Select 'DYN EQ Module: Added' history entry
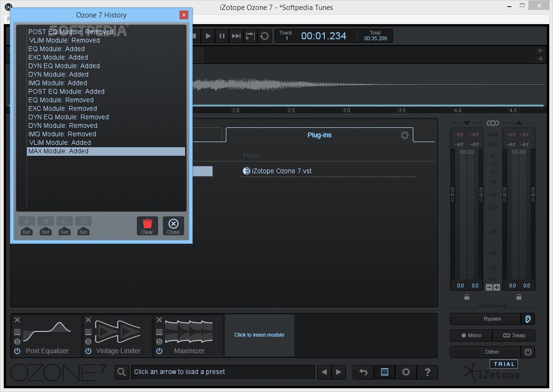553x392 pixels. pyautogui.click(x=106, y=66)
